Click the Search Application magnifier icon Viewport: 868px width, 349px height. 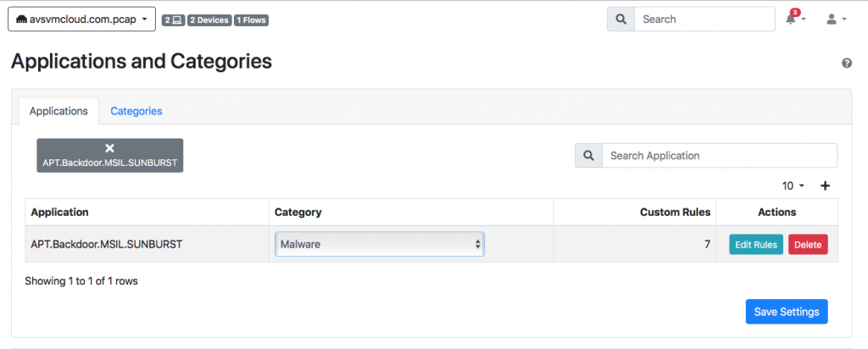point(589,155)
